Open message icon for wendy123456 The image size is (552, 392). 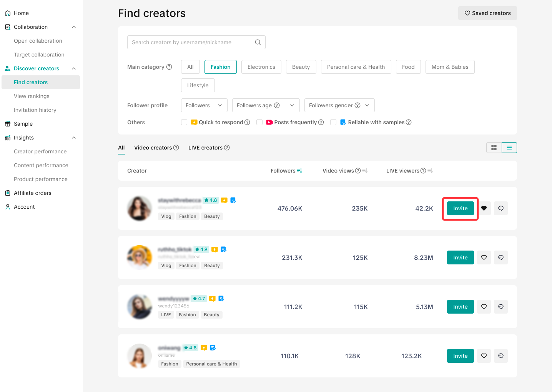pos(501,307)
